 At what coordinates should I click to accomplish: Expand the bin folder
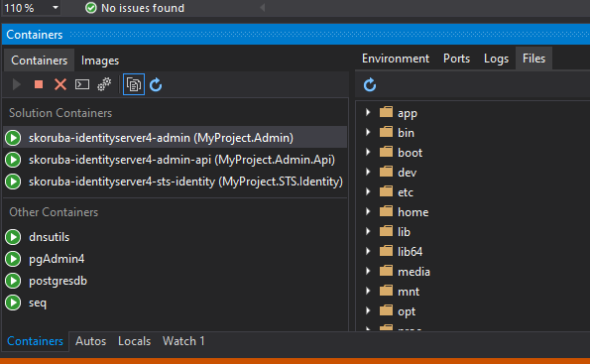pyautogui.click(x=368, y=132)
